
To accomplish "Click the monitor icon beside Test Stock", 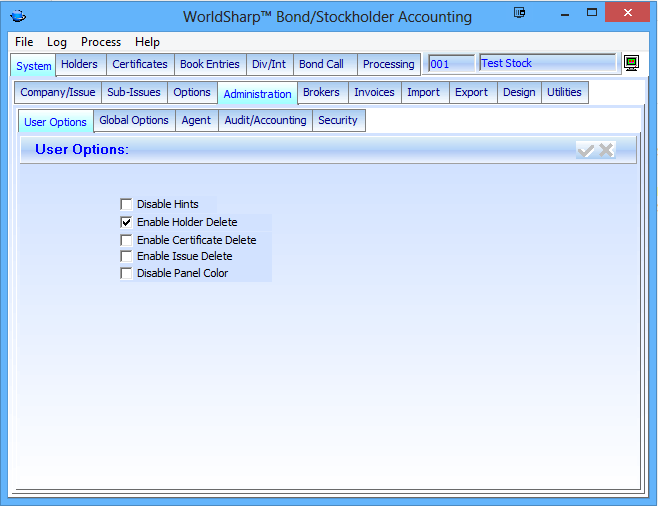I will click(631, 63).
